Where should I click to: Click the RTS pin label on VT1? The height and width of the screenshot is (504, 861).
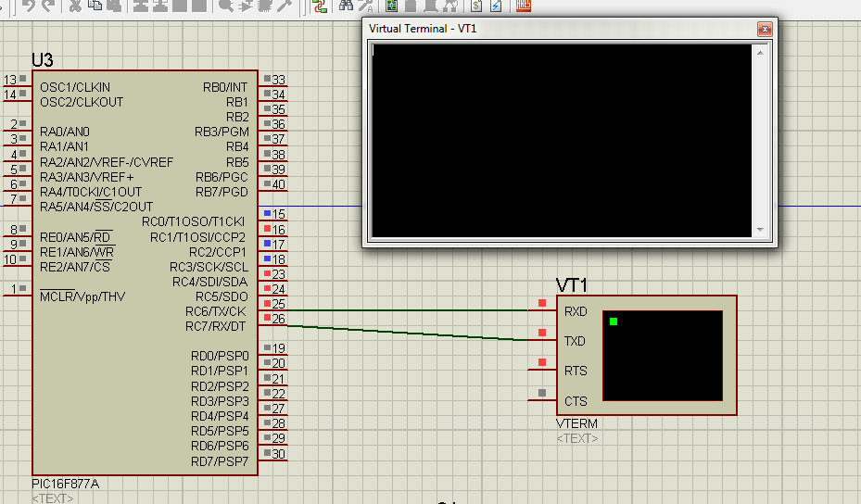pyautogui.click(x=576, y=371)
